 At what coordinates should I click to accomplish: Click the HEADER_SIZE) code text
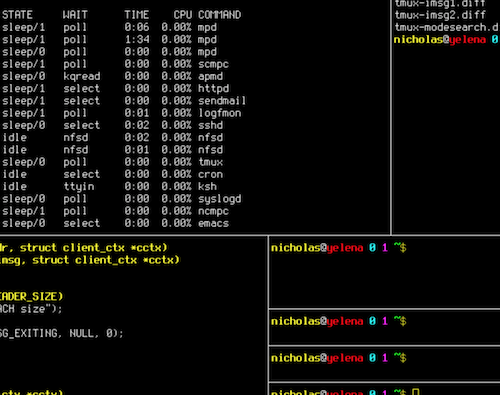[31, 297]
